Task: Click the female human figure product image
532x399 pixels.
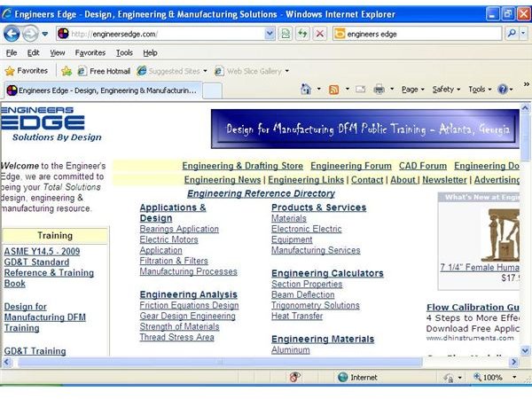Action: point(500,235)
